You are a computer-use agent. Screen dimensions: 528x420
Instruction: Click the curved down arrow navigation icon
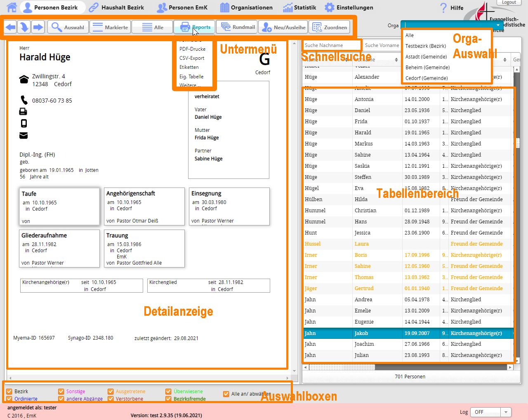click(x=24, y=27)
